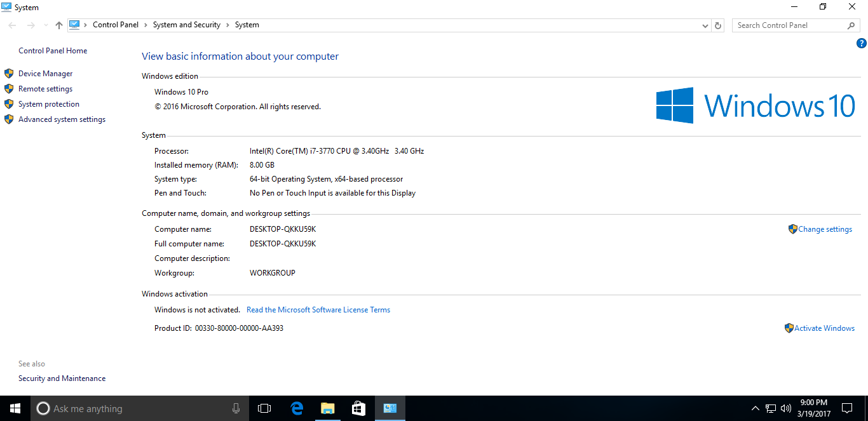868x421 pixels.
Task: Click the blue Help question mark icon
Action: tap(862, 44)
